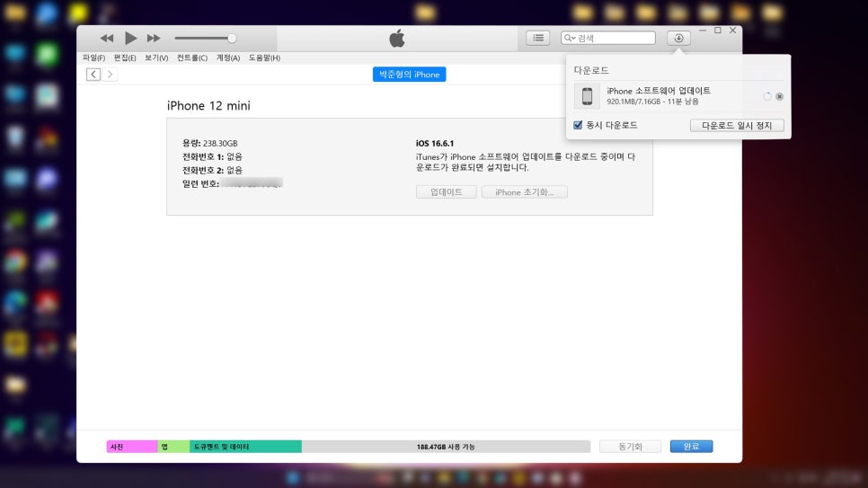Click the 동기화 button

630,447
